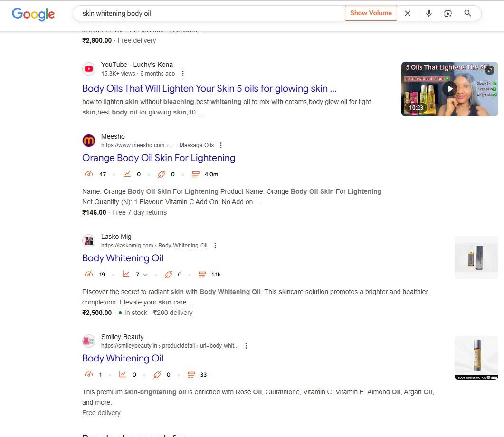Click the ₹200 delivery text

click(x=173, y=313)
